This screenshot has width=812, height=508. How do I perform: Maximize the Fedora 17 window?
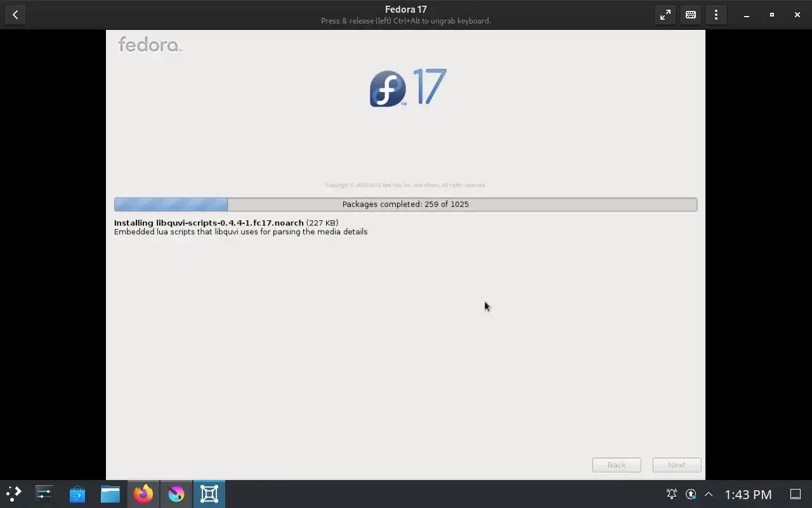pos(772,15)
